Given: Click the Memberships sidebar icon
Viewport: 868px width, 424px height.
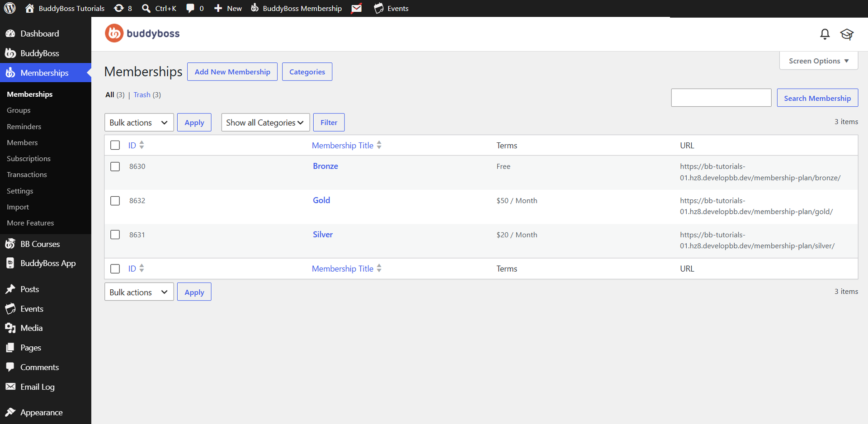Looking at the screenshot, I should tap(10, 72).
